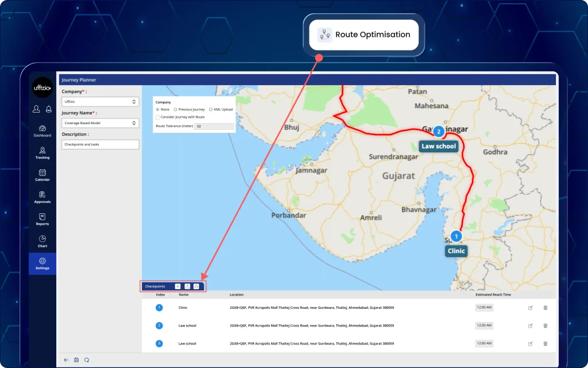This screenshot has height=368, width=588.
Task: Open the Approvals section
Action: 42,197
